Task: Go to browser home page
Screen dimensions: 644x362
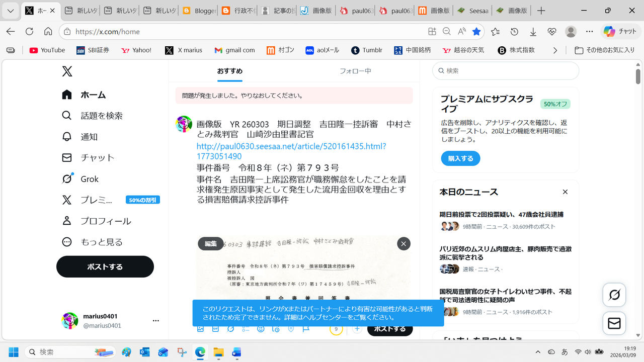Action: coord(48,31)
